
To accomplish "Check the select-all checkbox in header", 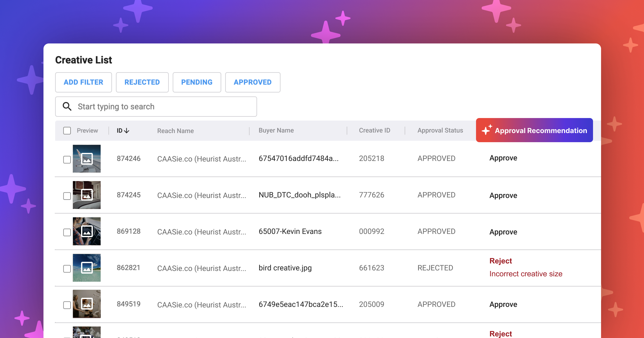I will coord(67,131).
